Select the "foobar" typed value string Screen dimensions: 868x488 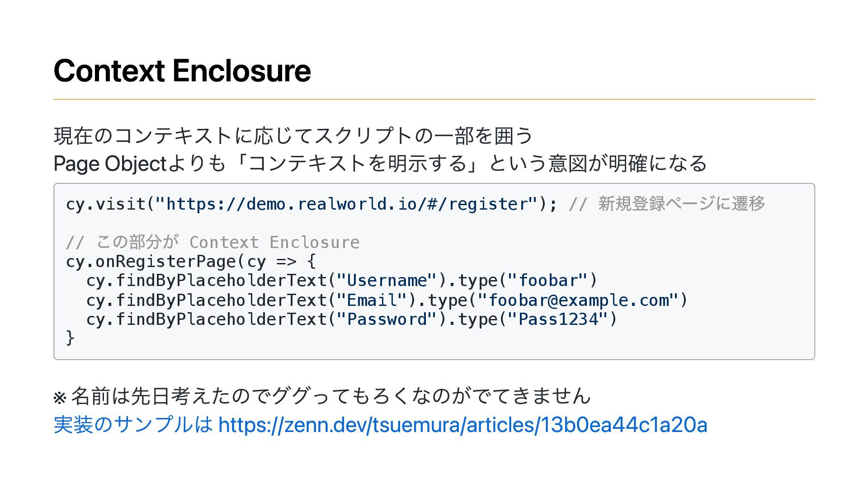(547, 281)
